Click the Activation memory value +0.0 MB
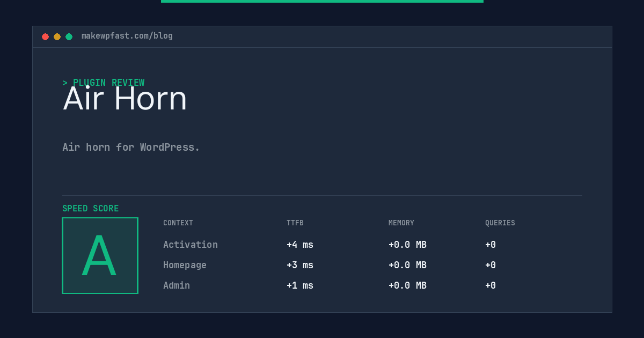This screenshot has width=644, height=338. (407, 245)
